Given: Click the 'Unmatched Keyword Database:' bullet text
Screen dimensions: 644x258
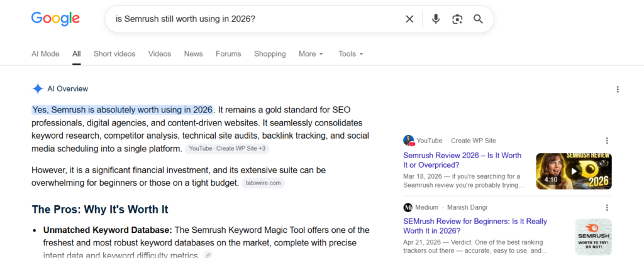Looking at the screenshot, I should coord(108,230).
